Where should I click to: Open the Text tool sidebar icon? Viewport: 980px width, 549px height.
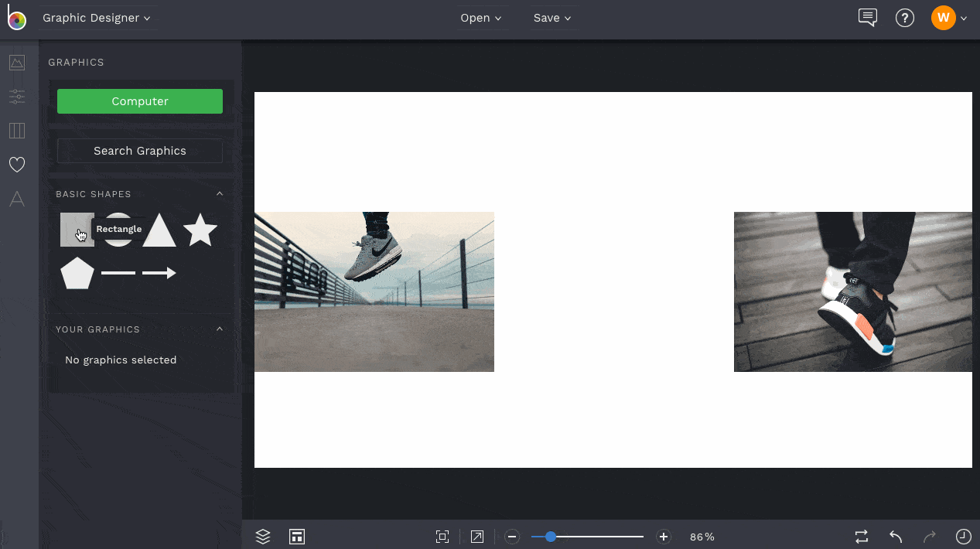pyautogui.click(x=17, y=199)
